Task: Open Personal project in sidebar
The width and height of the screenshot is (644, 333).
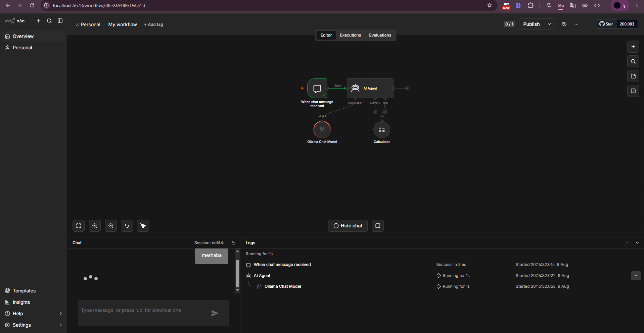Action: point(33,48)
